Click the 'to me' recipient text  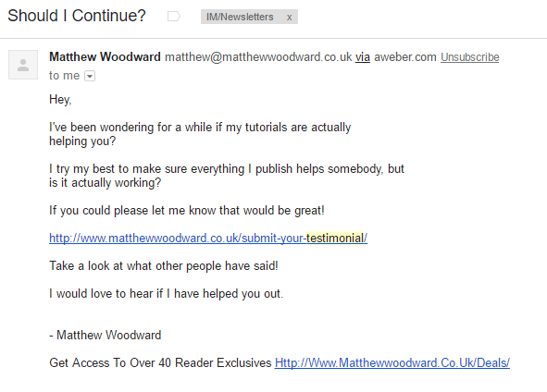pos(64,75)
